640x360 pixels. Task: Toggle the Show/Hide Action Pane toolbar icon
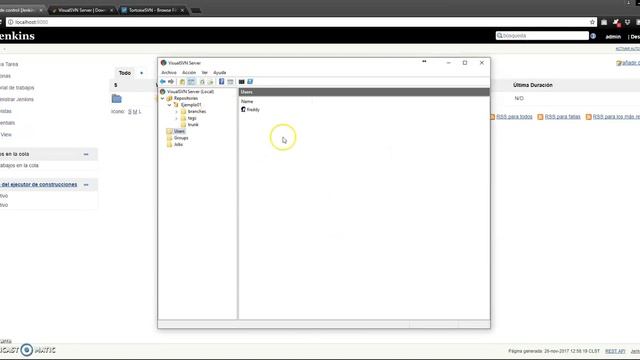point(230,82)
